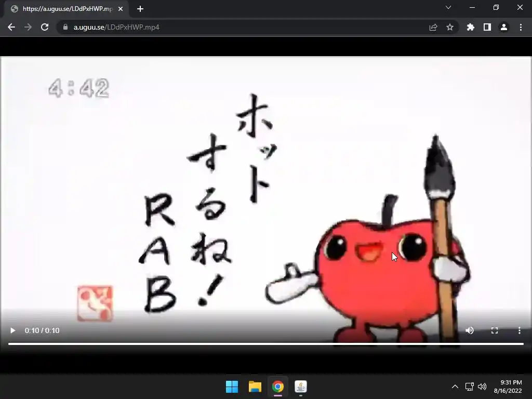Open the video player more options menu
Image resolution: width=532 pixels, height=399 pixels.
click(519, 330)
